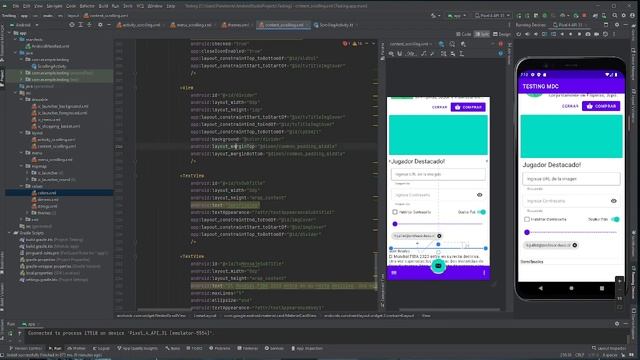Click the Search Everywhere magnifier icon

tap(614, 16)
